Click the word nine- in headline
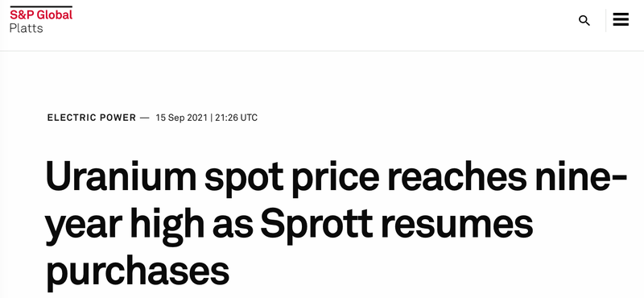Screen dimensions: 644x298 coord(580,176)
